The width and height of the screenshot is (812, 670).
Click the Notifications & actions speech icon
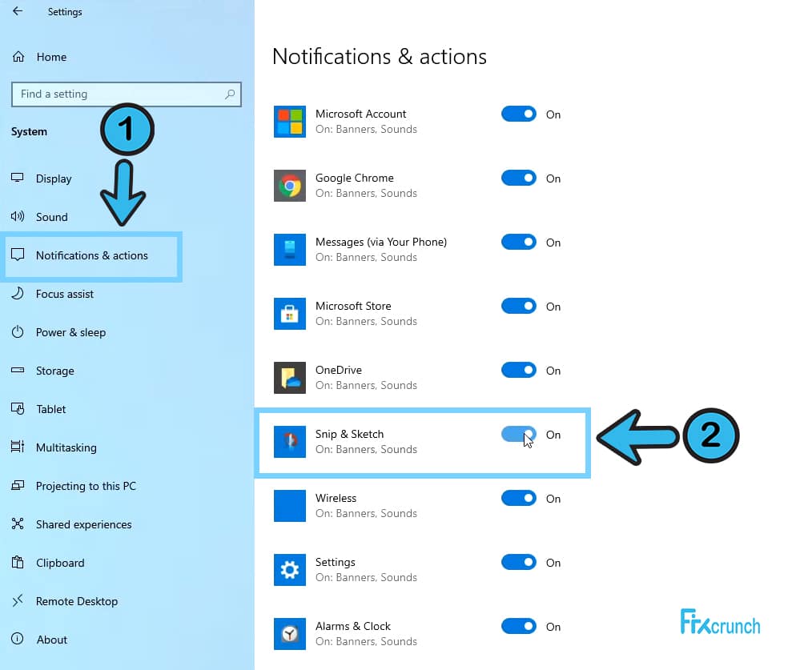click(18, 255)
